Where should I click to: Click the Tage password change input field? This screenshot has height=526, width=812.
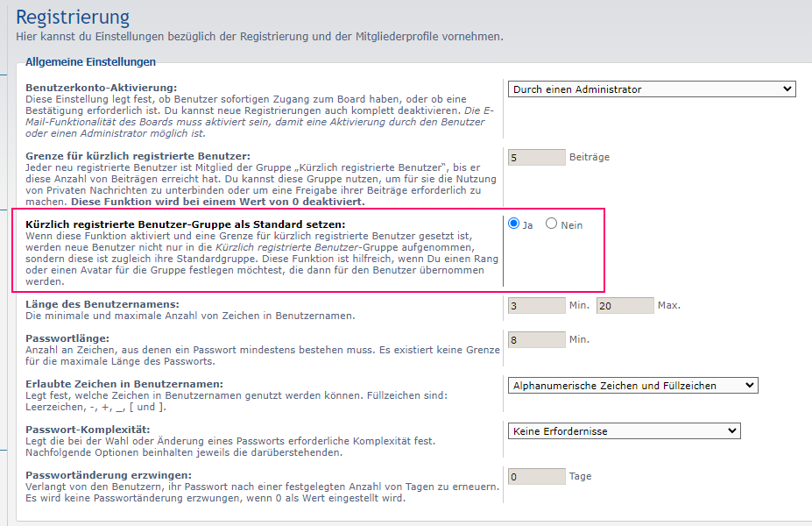(x=536, y=477)
